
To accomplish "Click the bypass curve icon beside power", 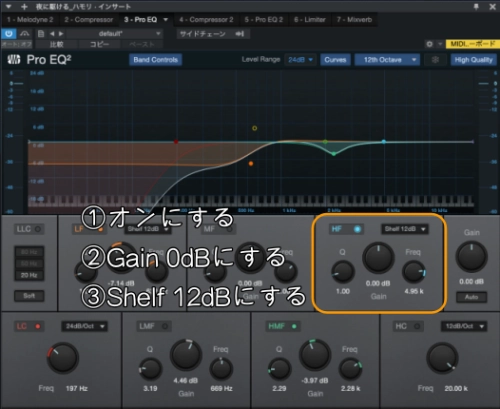I will [x=25, y=34].
